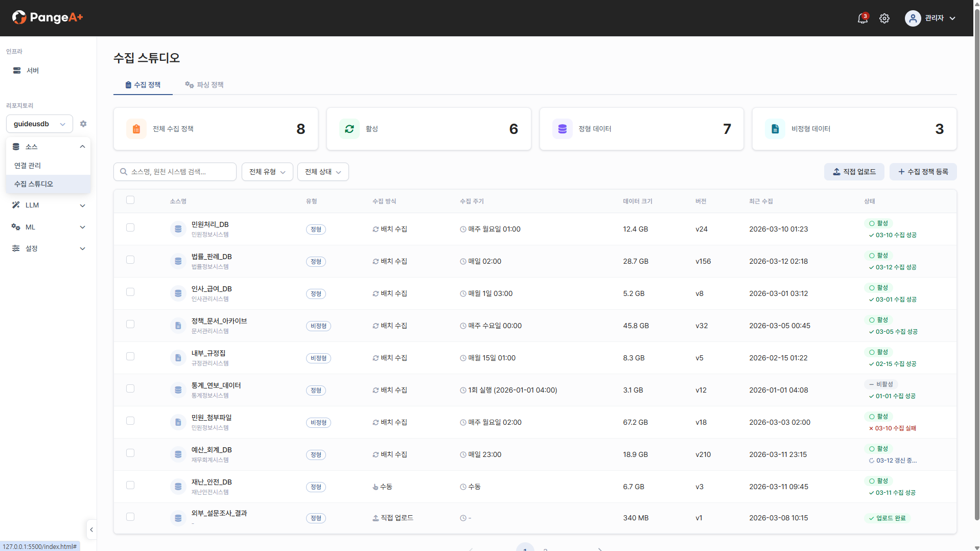Toggle the select-all checkbox in table header
The width and height of the screenshot is (980, 551).
click(130, 200)
